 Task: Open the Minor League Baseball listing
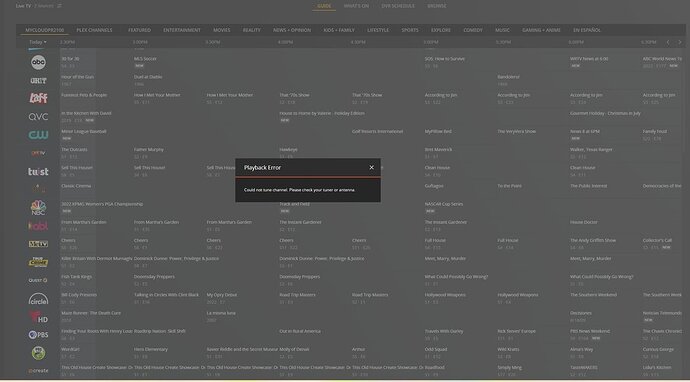[x=84, y=132]
